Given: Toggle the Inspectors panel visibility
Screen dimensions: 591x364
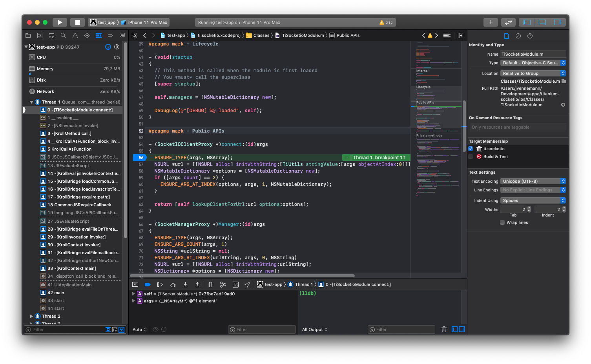Looking at the screenshot, I should pyautogui.click(x=557, y=22).
